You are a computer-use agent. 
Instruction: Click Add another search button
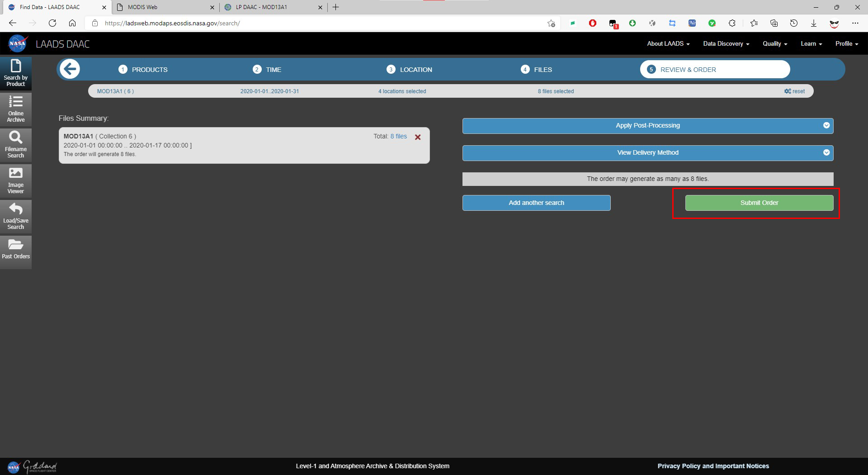click(536, 203)
